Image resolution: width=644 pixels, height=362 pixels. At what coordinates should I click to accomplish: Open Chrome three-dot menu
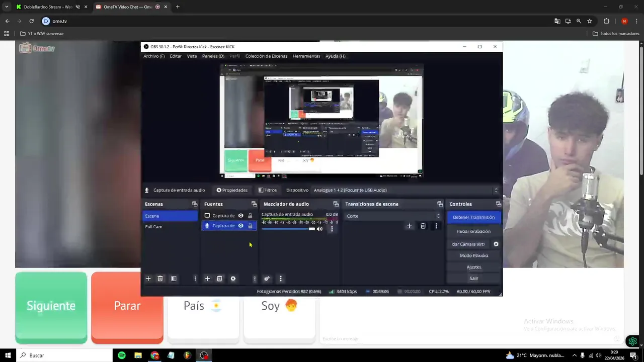(637, 21)
